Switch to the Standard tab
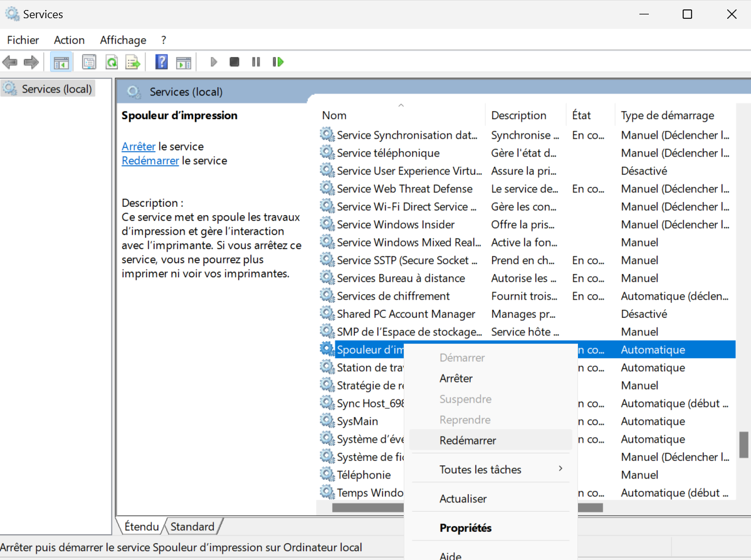751x560 pixels. point(192,527)
